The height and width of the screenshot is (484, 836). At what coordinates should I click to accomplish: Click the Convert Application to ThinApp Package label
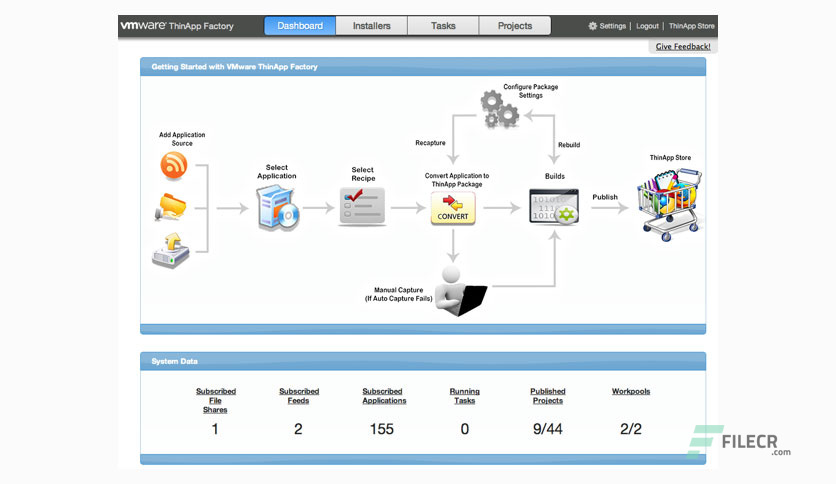[x=457, y=180]
